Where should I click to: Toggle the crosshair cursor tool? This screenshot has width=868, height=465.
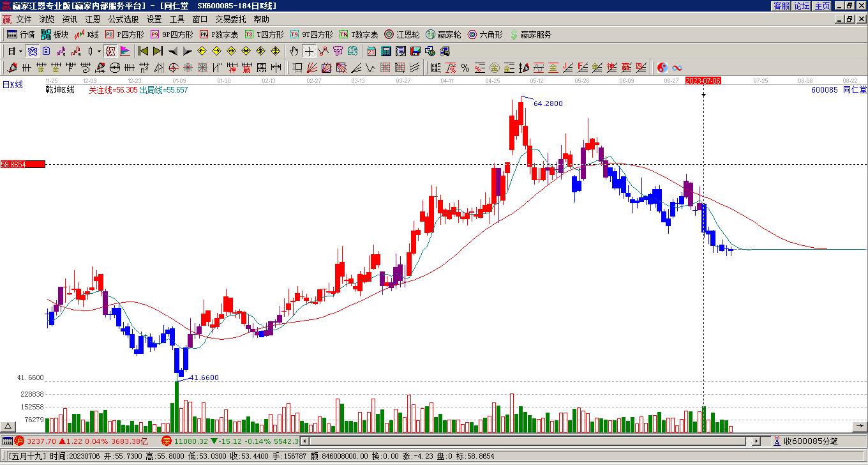click(309, 51)
